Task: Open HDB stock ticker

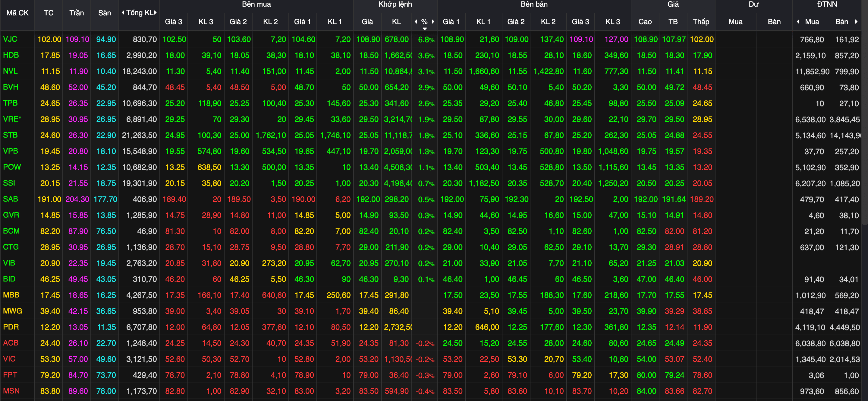Action: (x=11, y=55)
